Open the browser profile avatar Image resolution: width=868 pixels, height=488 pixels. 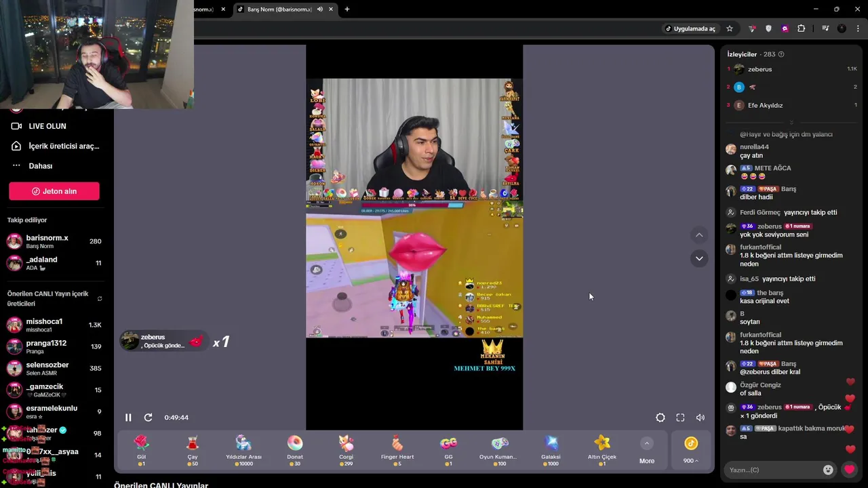point(842,28)
